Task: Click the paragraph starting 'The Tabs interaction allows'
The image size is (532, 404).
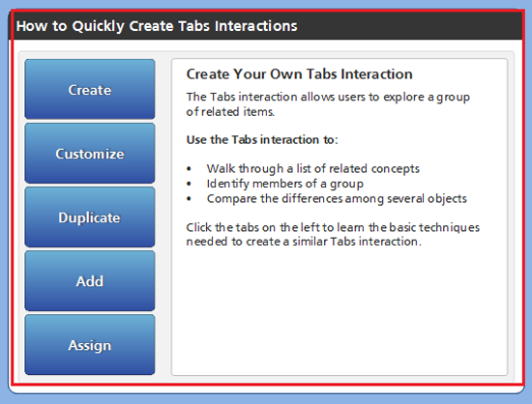Action: coord(328,104)
